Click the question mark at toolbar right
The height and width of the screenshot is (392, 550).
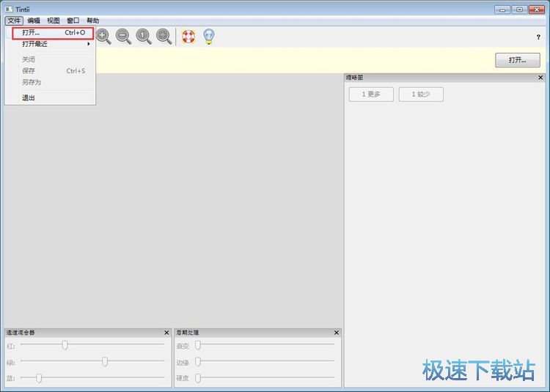click(x=538, y=37)
